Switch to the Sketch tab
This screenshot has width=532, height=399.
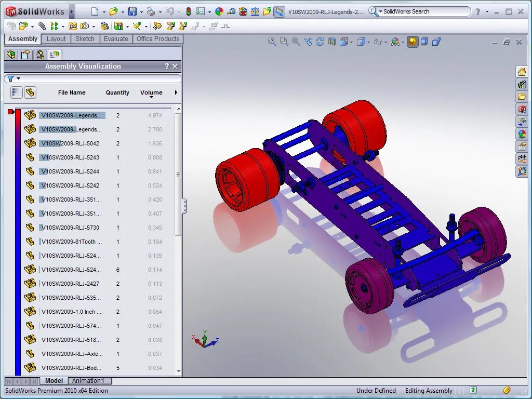click(x=85, y=38)
